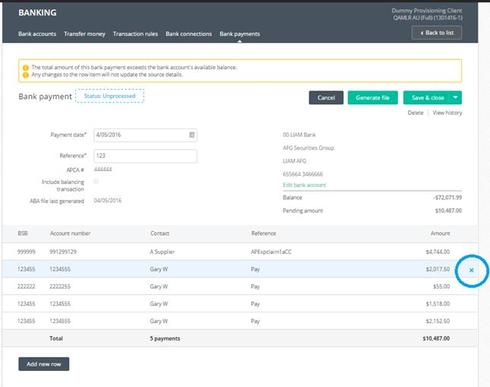Viewport: 490px width, 387px height.
Task: Switch to Transaction rules tab
Action: pos(135,34)
